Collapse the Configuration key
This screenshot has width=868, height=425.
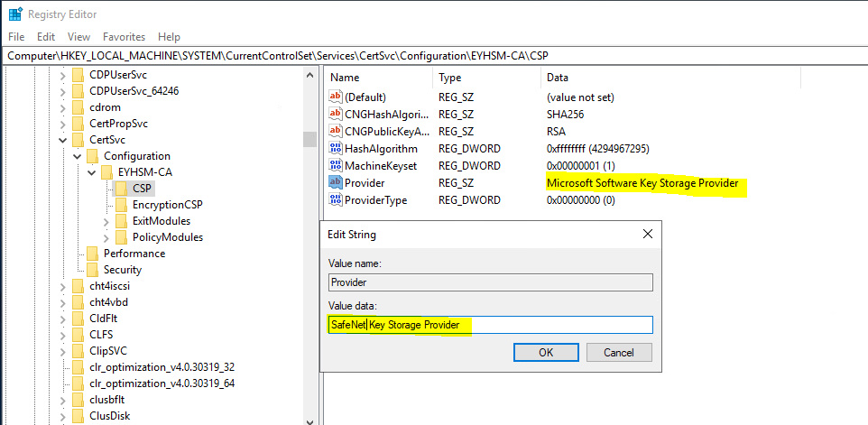pyautogui.click(x=78, y=156)
